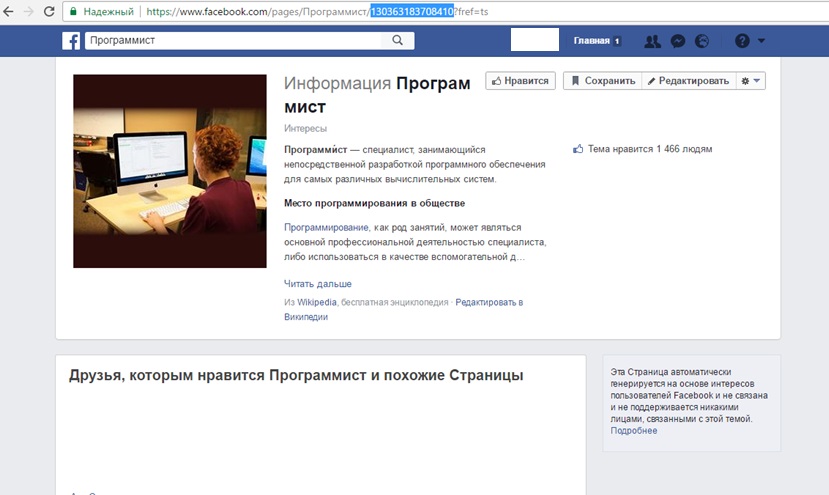Reload the page with the refresh icon
The width and height of the screenshot is (829, 495).
pos(49,11)
